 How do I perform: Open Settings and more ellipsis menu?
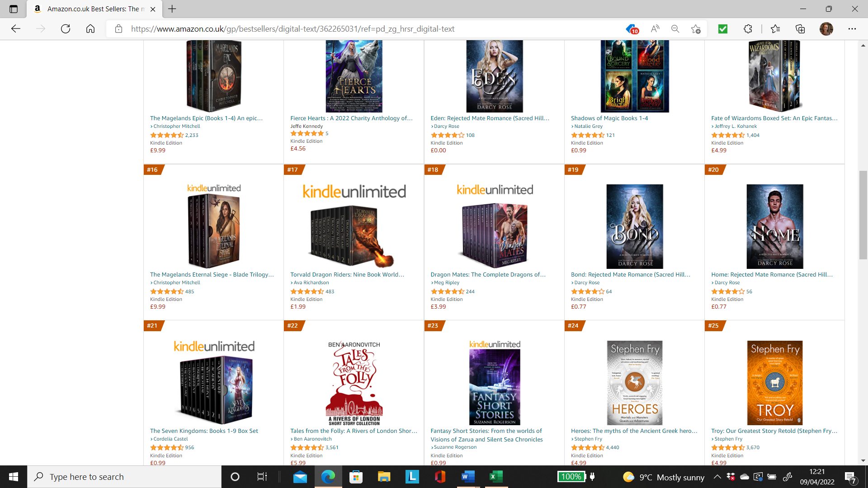point(852,29)
